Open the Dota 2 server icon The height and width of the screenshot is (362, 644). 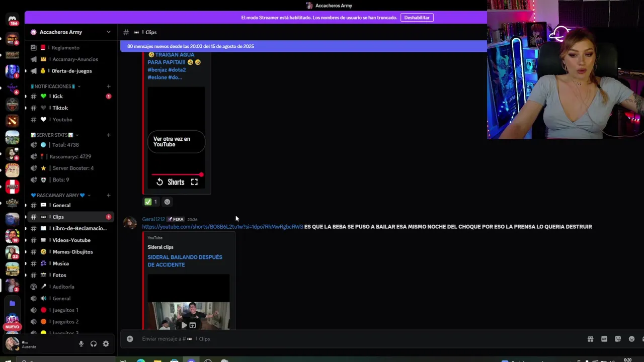(12, 121)
